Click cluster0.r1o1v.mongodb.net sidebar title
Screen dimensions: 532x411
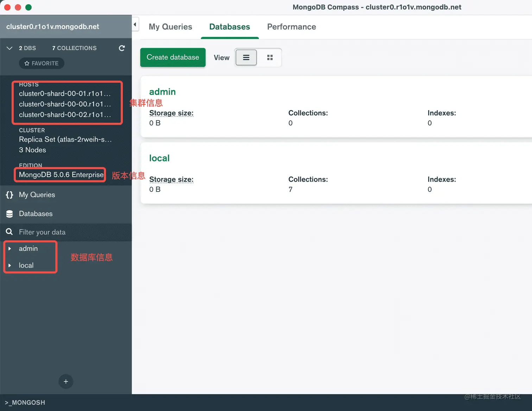(53, 27)
